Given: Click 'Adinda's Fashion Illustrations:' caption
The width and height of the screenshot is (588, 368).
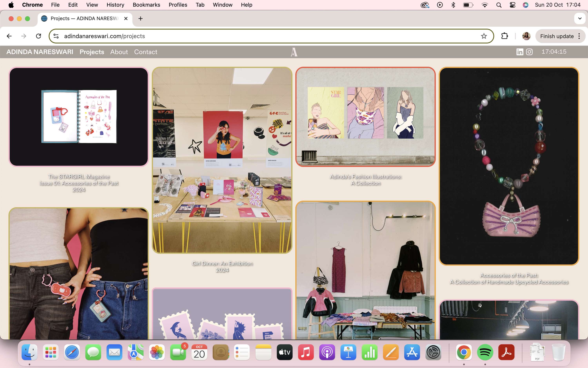Looking at the screenshot, I should pyautogui.click(x=365, y=176).
